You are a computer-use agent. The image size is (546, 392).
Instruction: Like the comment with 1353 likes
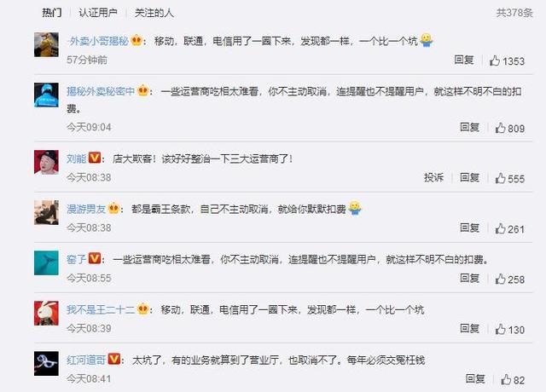(495, 61)
